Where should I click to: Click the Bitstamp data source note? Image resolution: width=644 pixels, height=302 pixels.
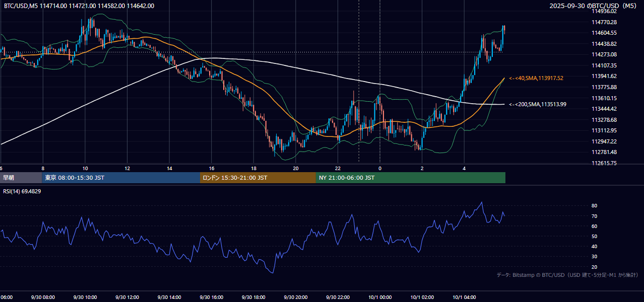tap(567, 275)
